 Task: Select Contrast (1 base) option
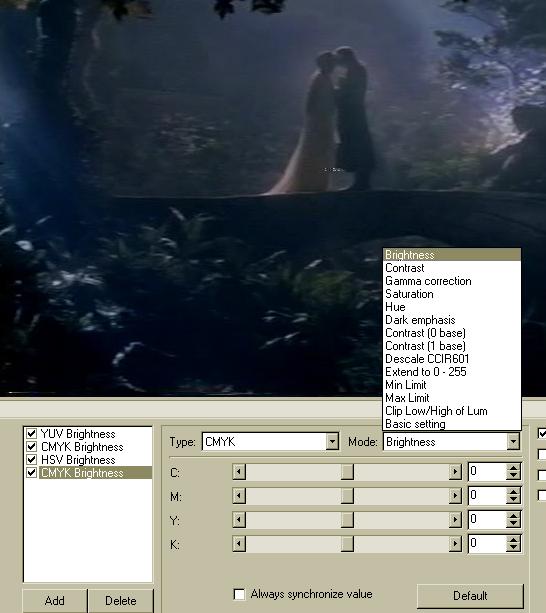coord(451,346)
